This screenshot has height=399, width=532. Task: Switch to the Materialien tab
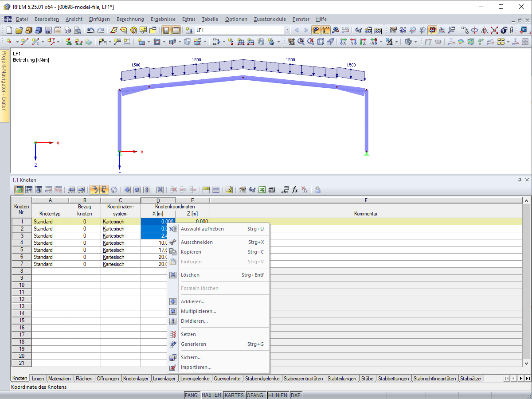(x=59, y=379)
